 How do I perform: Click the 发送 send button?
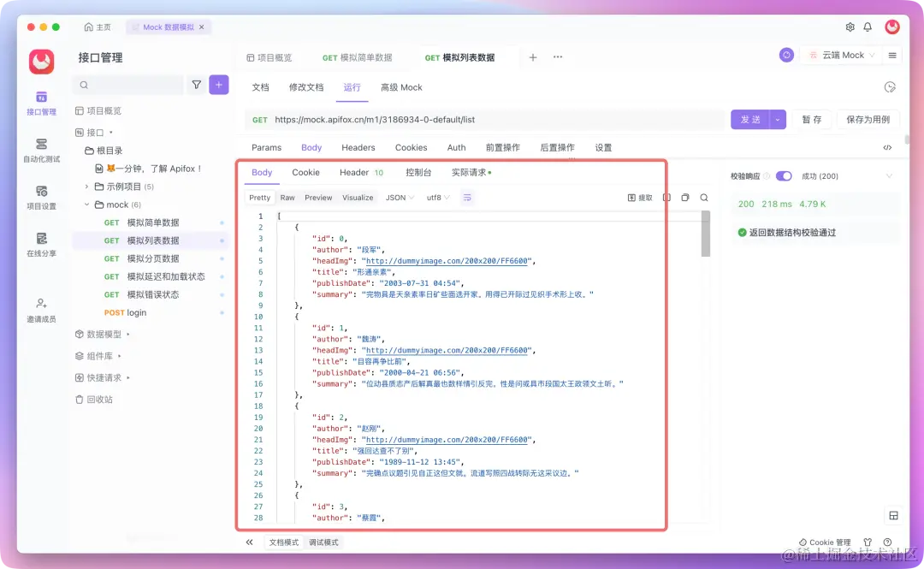pyautogui.click(x=751, y=119)
